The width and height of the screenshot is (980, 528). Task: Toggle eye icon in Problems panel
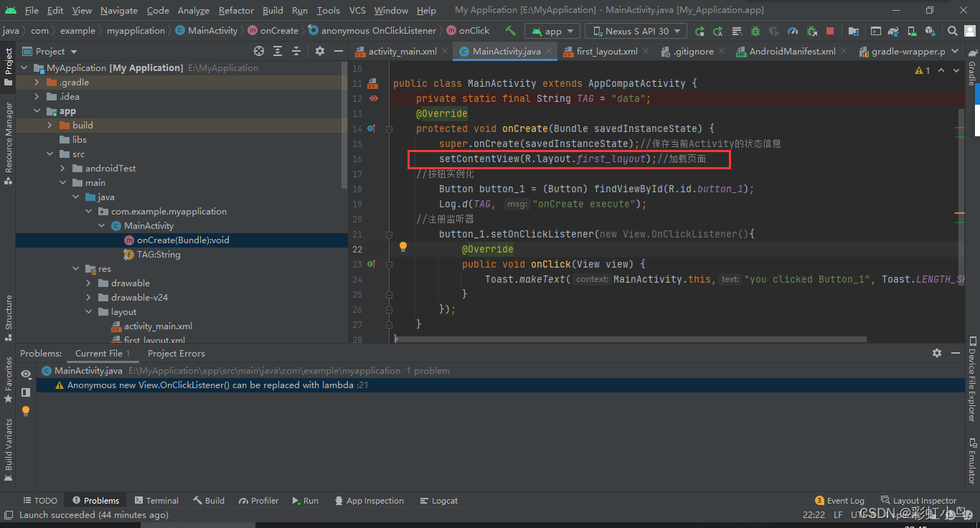26,374
